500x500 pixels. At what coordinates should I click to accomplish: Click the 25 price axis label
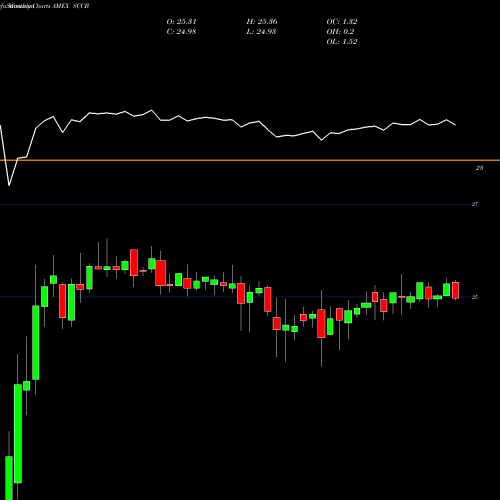pyautogui.click(x=475, y=297)
